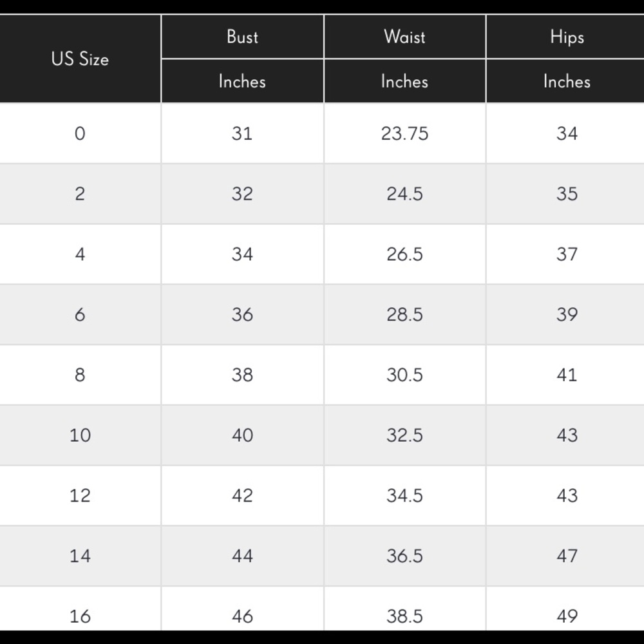This screenshot has width=644, height=644.
Task: Select the size 8 row label
Action: [80, 375]
